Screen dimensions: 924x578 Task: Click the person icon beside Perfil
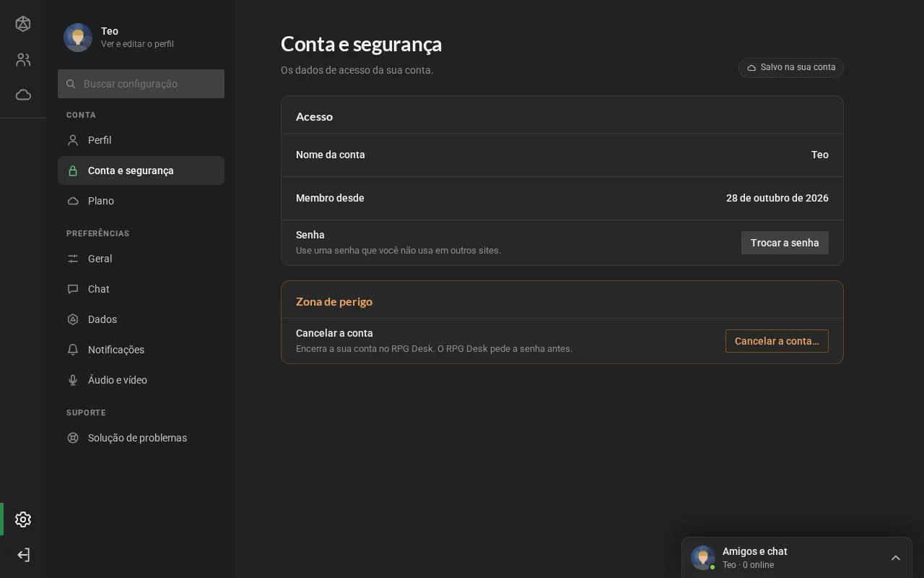click(73, 140)
